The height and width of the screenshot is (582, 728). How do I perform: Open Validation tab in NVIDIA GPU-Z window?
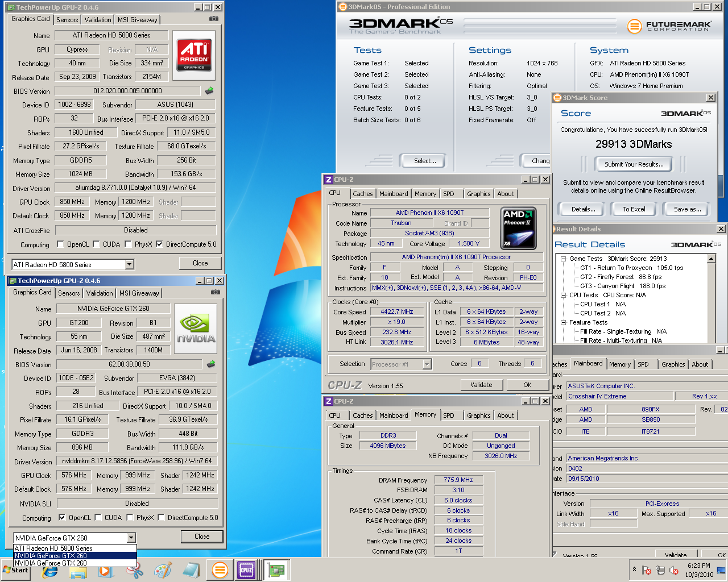click(x=100, y=293)
